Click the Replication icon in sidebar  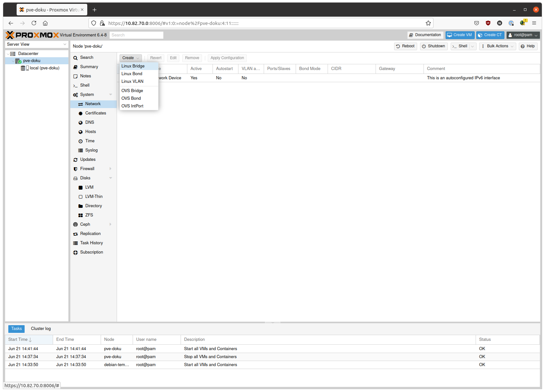coord(75,234)
